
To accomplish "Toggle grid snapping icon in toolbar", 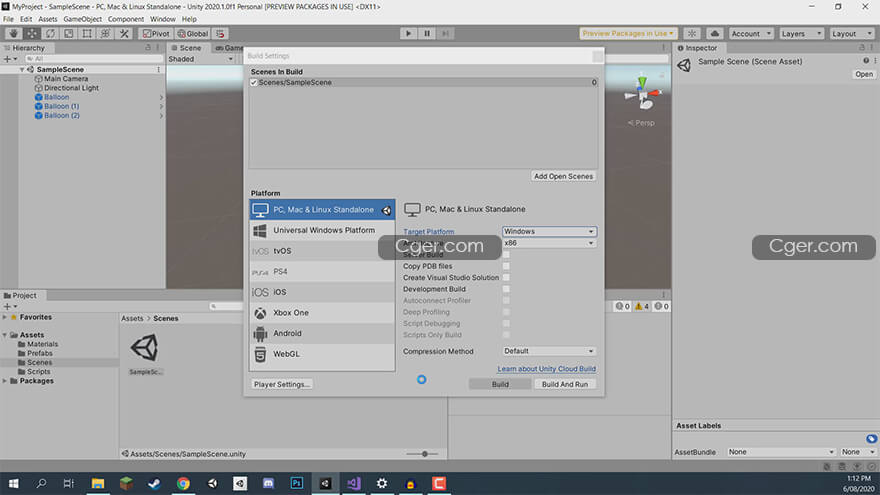I will click(221, 34).
